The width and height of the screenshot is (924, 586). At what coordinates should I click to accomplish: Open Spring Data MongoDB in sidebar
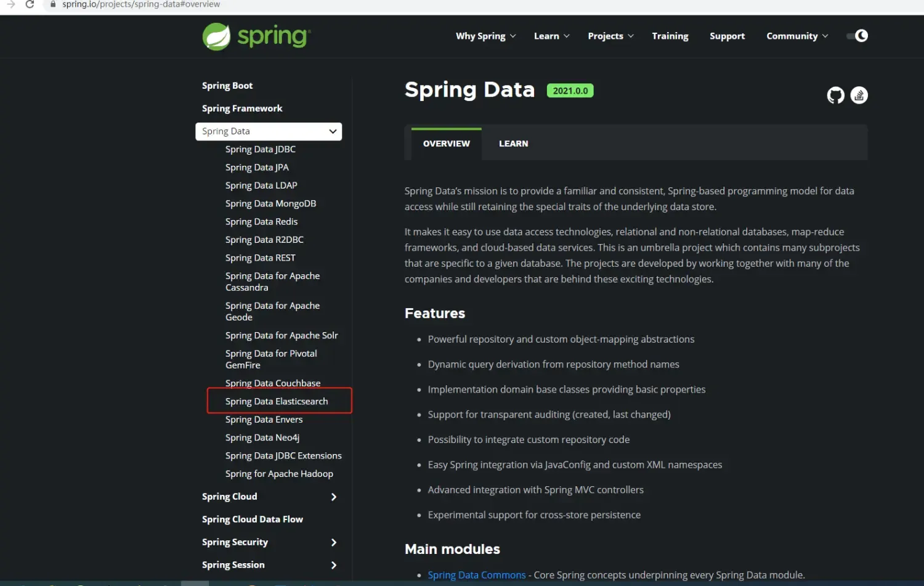pos(270,203)
